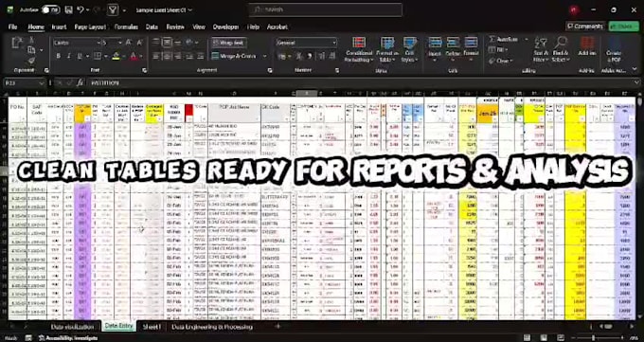Open the font name combo box
Image resolution: width=644 pixels, height=342 pixels.
77,43
